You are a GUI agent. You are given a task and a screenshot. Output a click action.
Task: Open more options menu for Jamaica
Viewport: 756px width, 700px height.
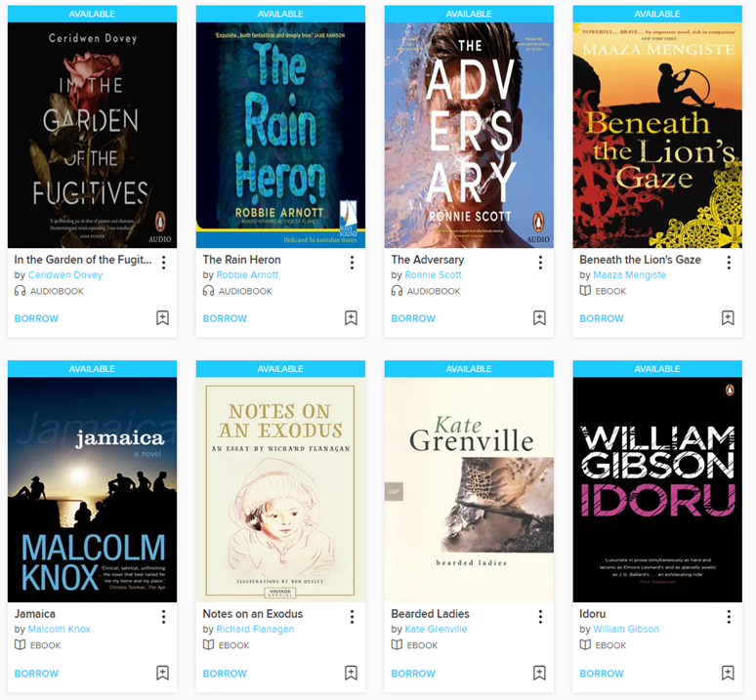click(163, 617)
